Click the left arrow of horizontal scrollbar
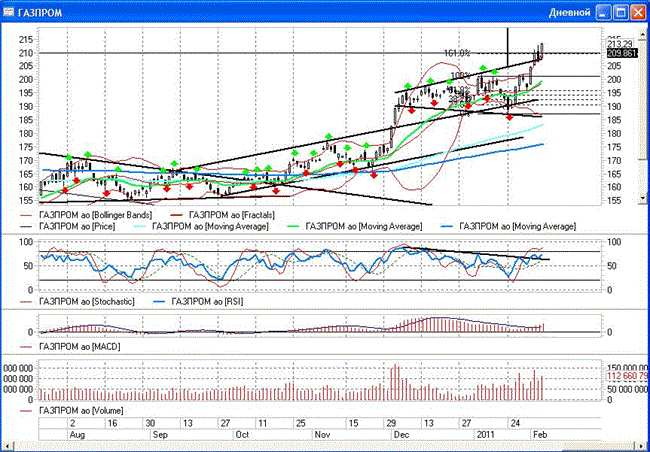Viewport: 650px width, 452px height. click(6, 447)
